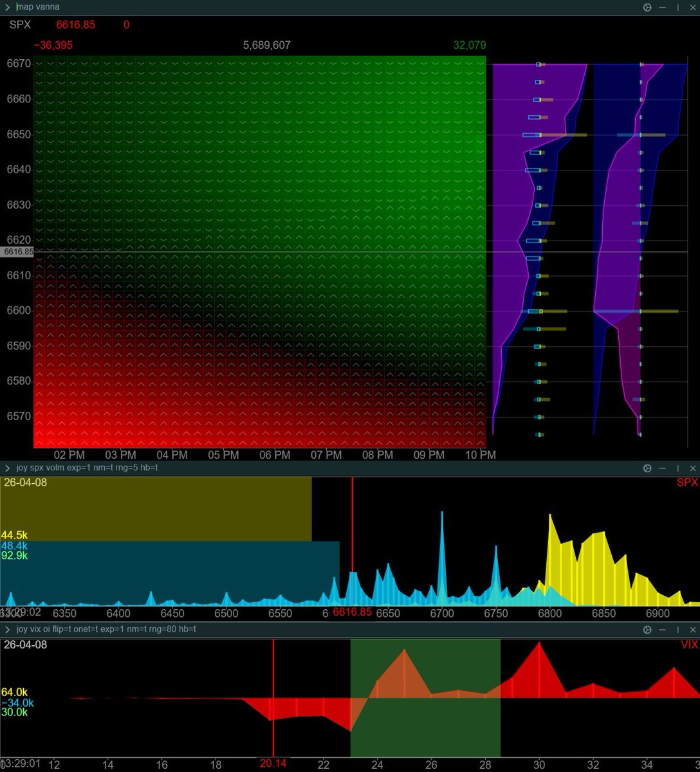This screenshot has width=700, height=772.
Task: Click the 6630 strike on the heatmap axis
Action: pyautogui.click(x=19, y=205)
